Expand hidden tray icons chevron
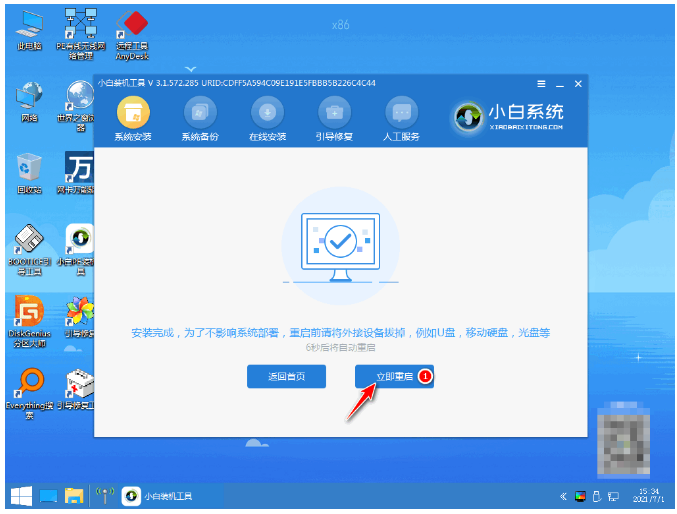 coord(563,497)
